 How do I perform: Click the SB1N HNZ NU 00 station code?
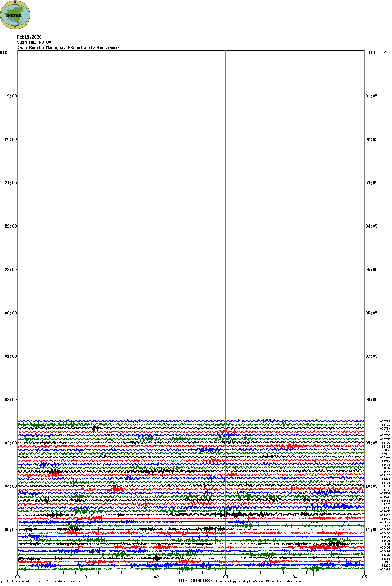pyautogui.click(x=34, y=42)
